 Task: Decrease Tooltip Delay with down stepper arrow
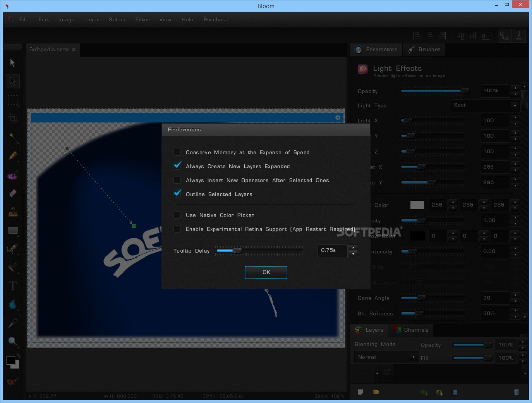[353, 254]
